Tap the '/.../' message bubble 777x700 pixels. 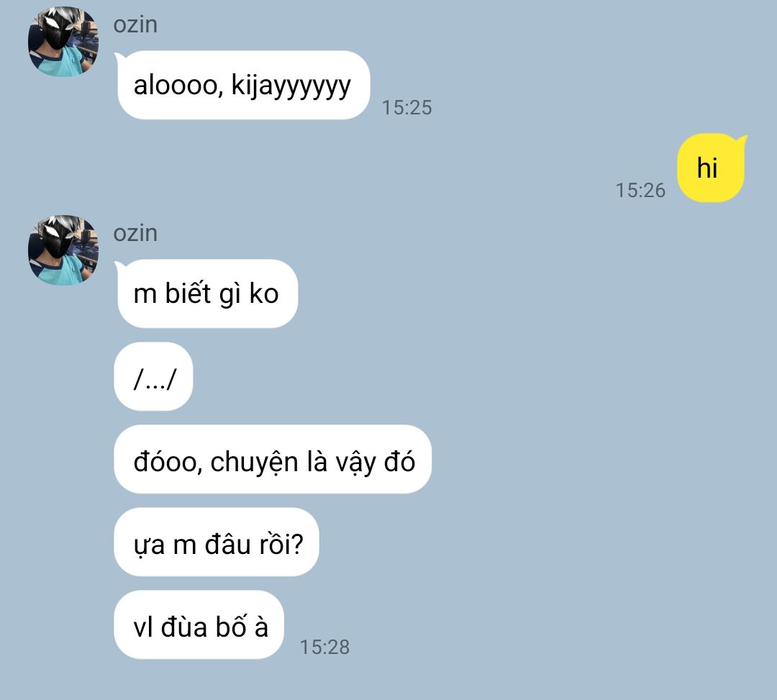(x=154, y=376)
